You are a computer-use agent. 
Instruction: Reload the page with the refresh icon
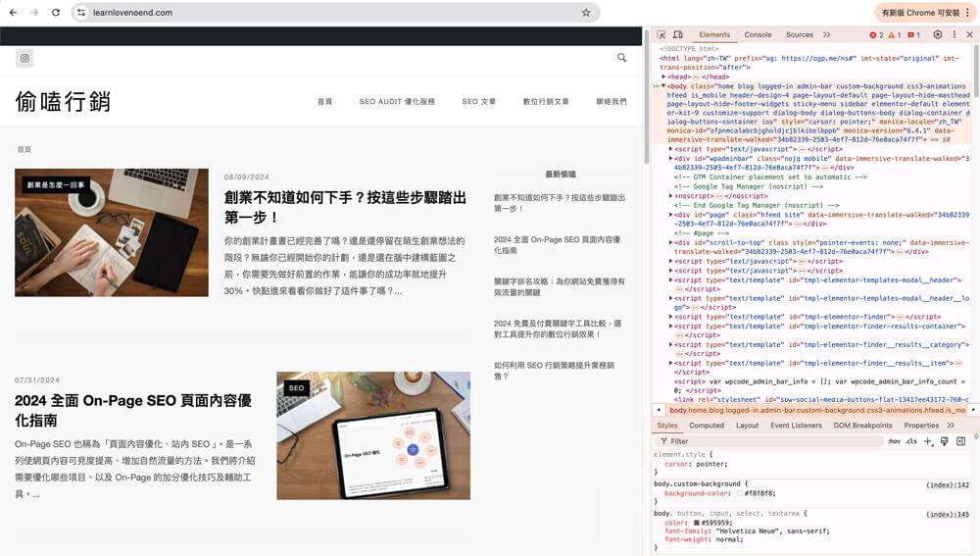pos(56,13)
